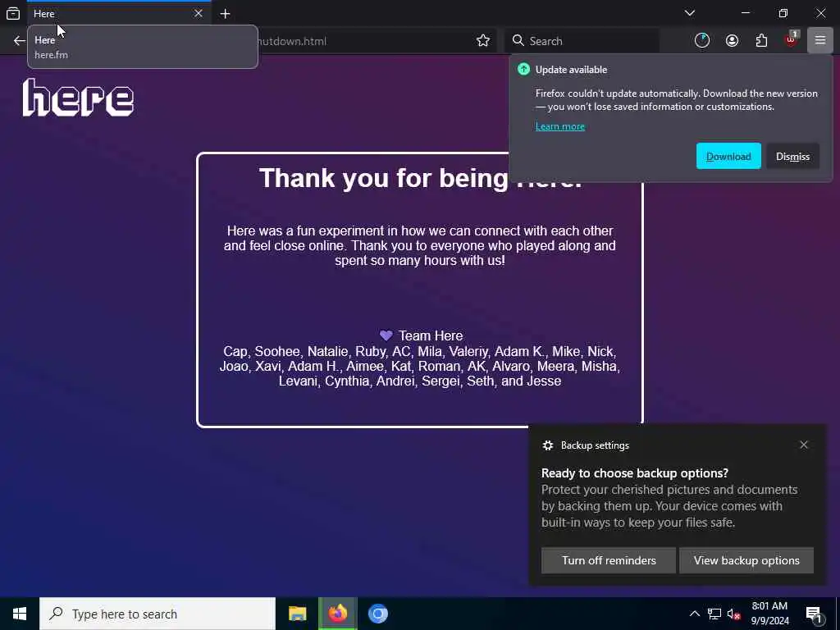
Task: Select the here.fm tab tooltip text
Action: 51,55
